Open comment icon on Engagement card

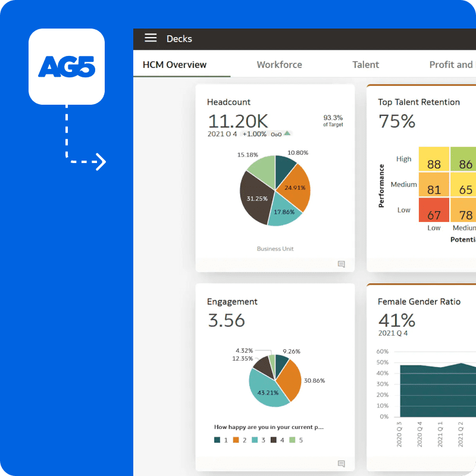point(341,464)
